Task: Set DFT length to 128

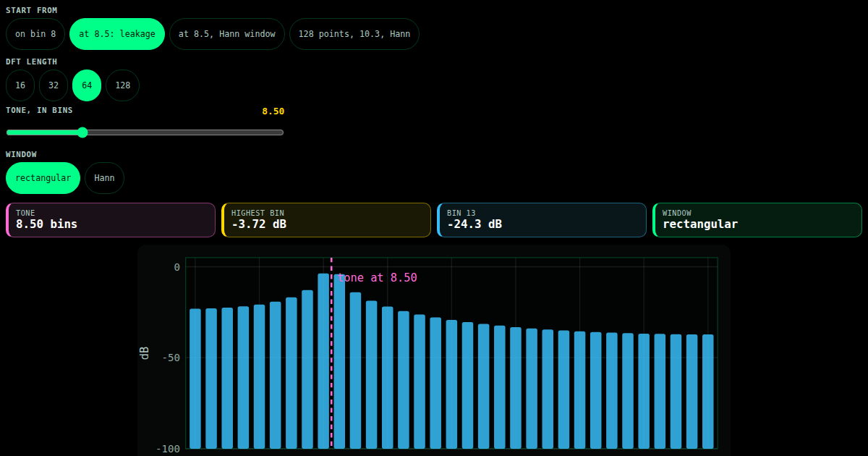Action: pyautogui.click(x=123, y=85)
